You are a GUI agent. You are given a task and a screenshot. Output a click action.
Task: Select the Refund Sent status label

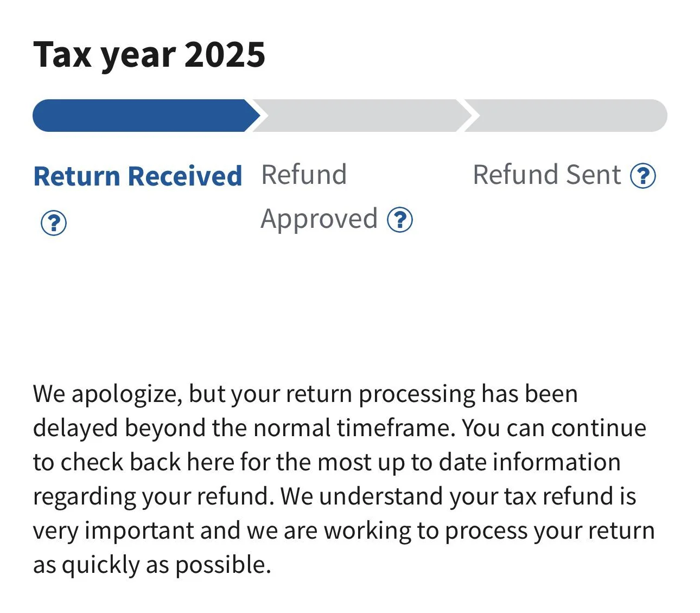click(546, 175)
